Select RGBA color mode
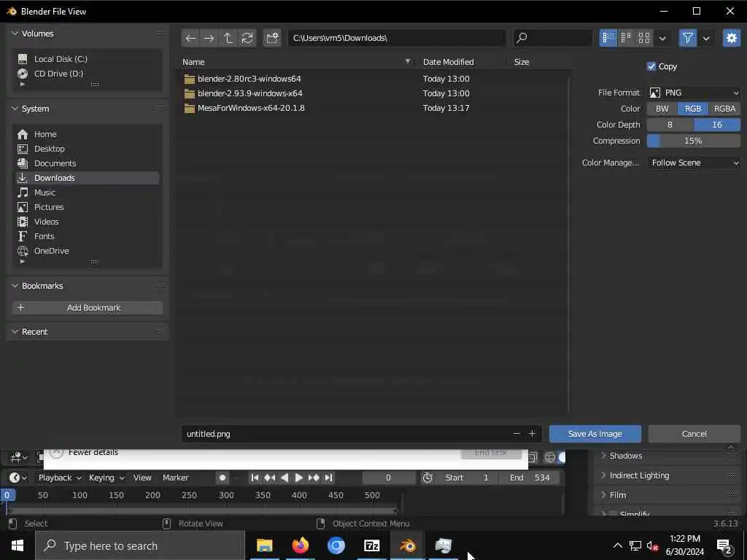 click(724, 109)
